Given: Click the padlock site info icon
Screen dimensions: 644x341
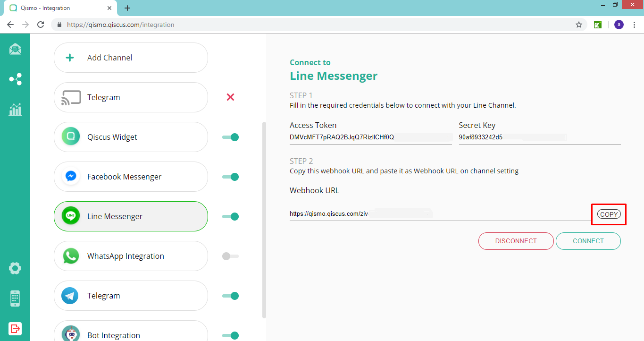Looking at the screenshot, I should click(x=59, y=25).
